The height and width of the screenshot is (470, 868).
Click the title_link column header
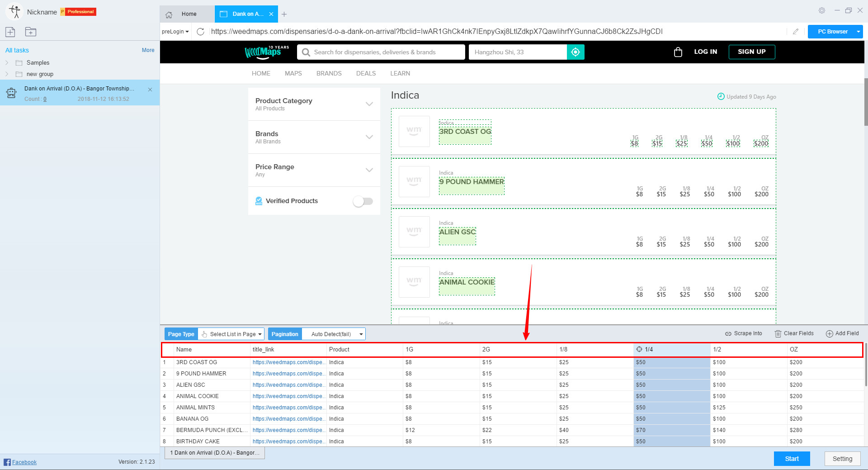(288, 349)
